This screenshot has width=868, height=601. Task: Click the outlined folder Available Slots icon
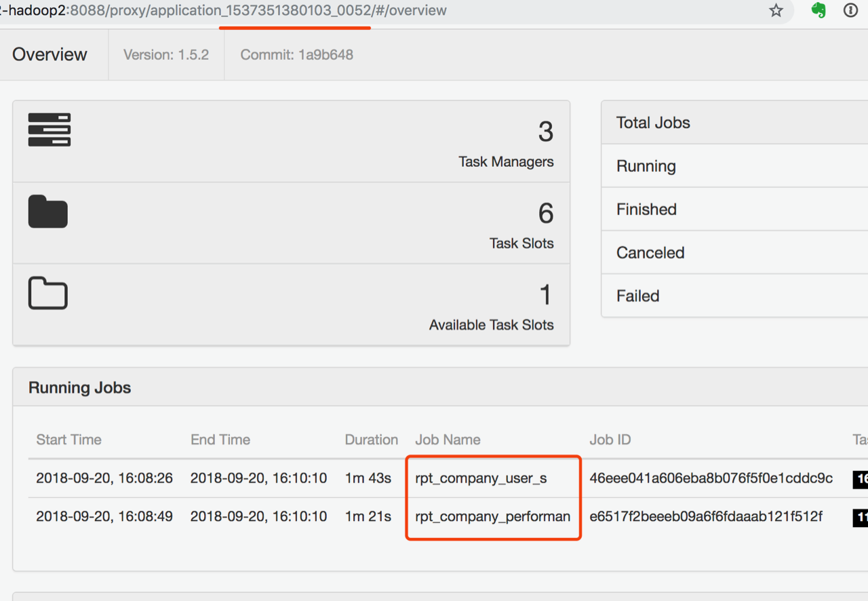coord(48,293)
